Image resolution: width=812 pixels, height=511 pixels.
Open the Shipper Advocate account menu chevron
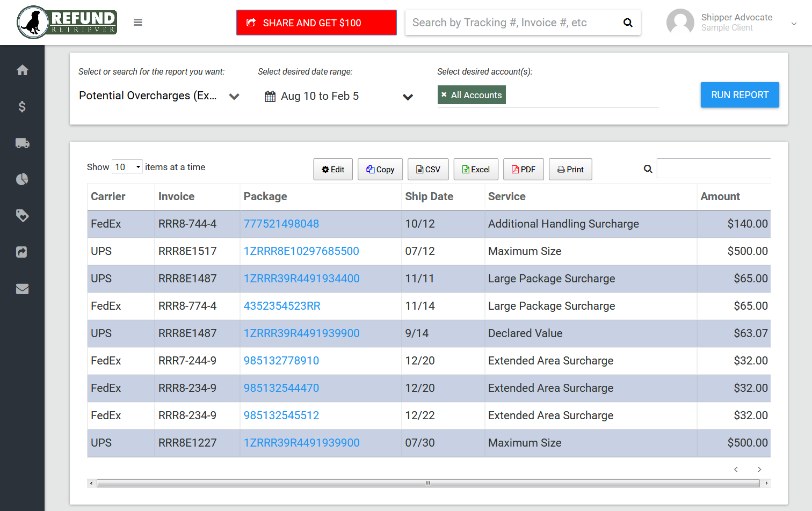794,24
